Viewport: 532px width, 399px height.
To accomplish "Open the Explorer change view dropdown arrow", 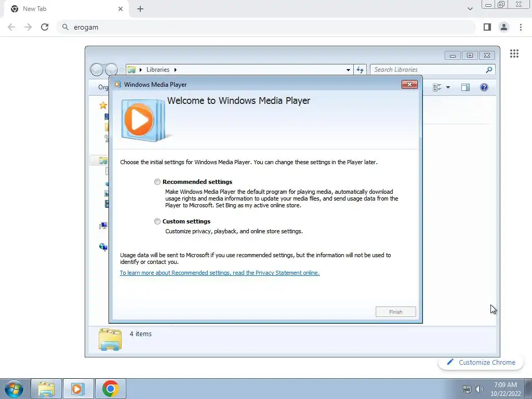I will tap(448, 87).
